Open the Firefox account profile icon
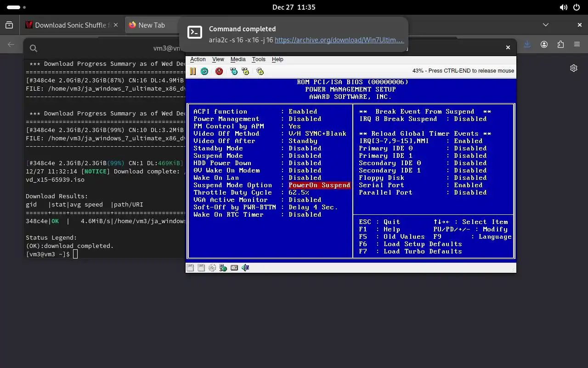 544,44
